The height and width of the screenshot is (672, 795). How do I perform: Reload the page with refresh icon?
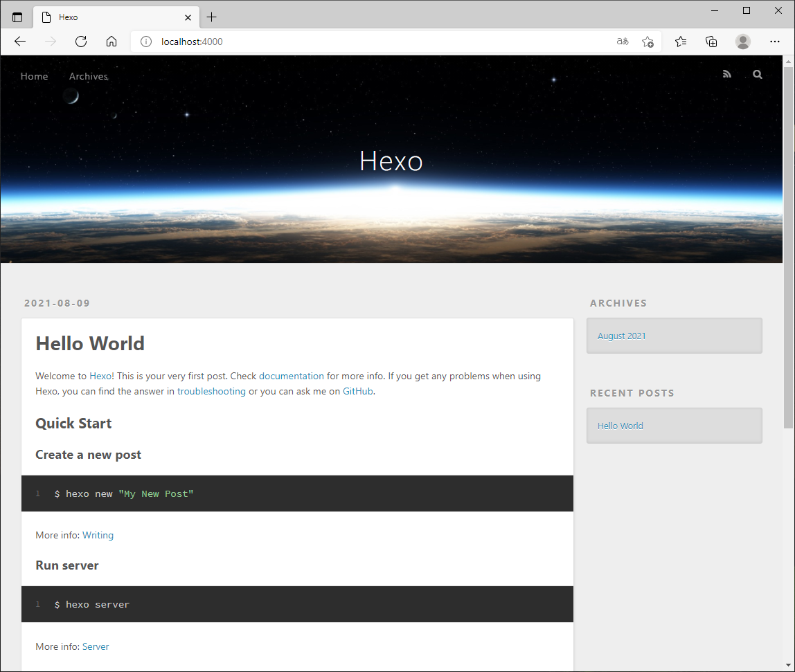click(x=81, y=42)
